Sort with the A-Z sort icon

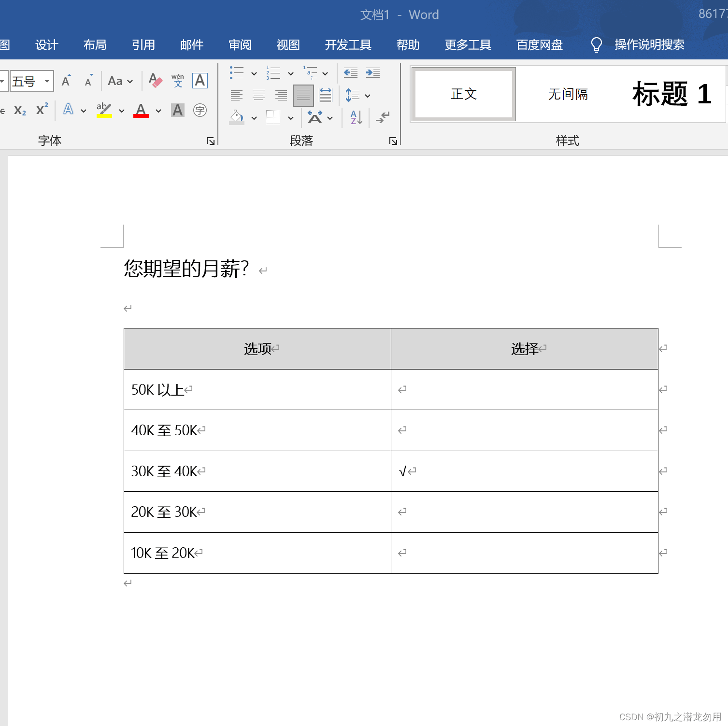pos(357,117)
